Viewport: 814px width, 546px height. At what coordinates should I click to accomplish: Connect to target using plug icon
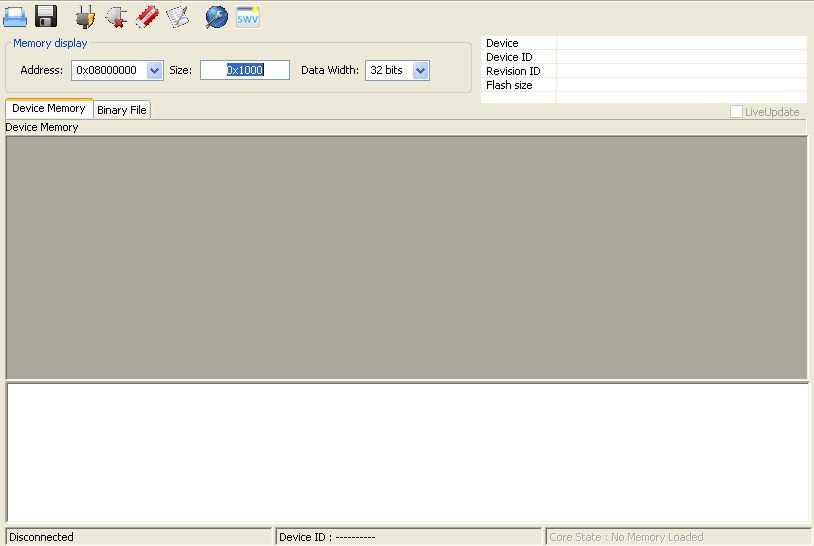click(86, 16)
